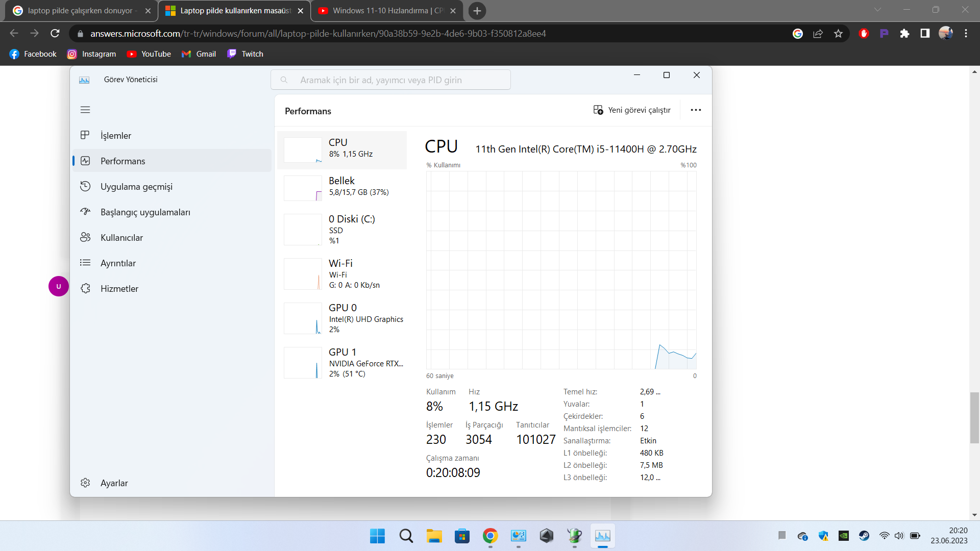Select Wi-Fi performance entry
The width and height of the screenshot is (980, 551).
[x=342, y=274]
